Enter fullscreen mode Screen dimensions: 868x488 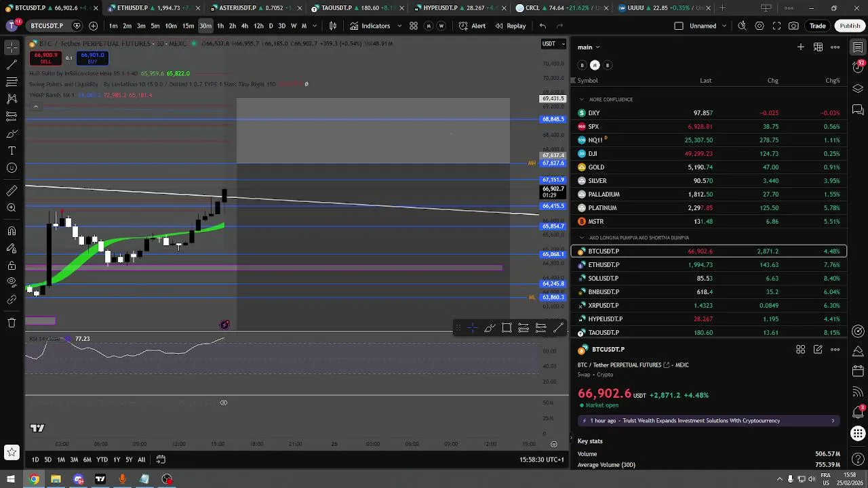776,26
